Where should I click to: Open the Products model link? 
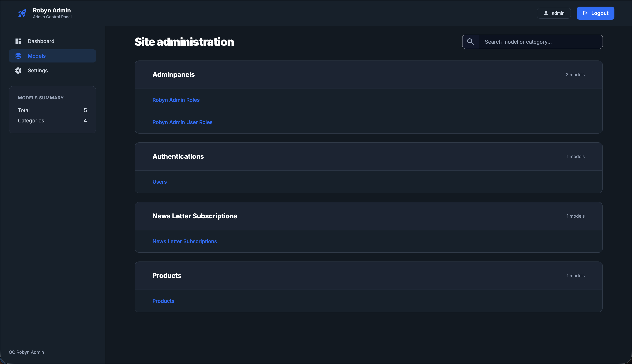click(x=163, y=301)
